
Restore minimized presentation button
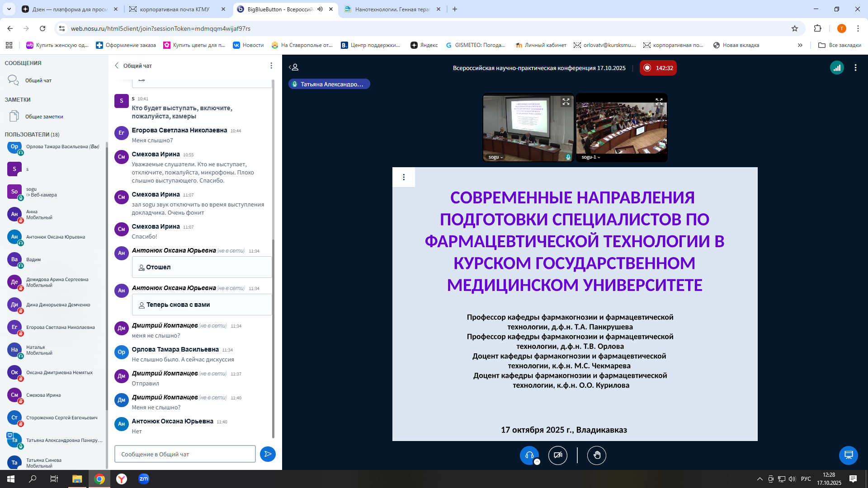tap(848, 455)
